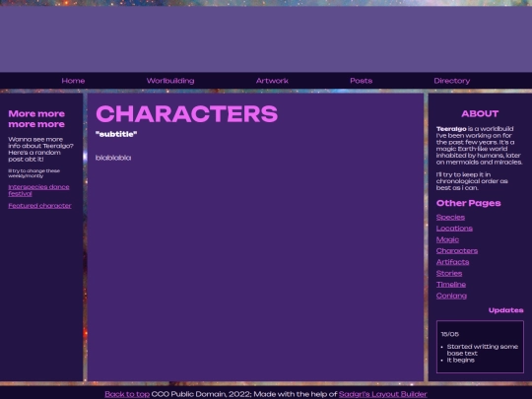Click the chronological order paragraph in About
The image size is (532, 399).
tap(472, 181)
